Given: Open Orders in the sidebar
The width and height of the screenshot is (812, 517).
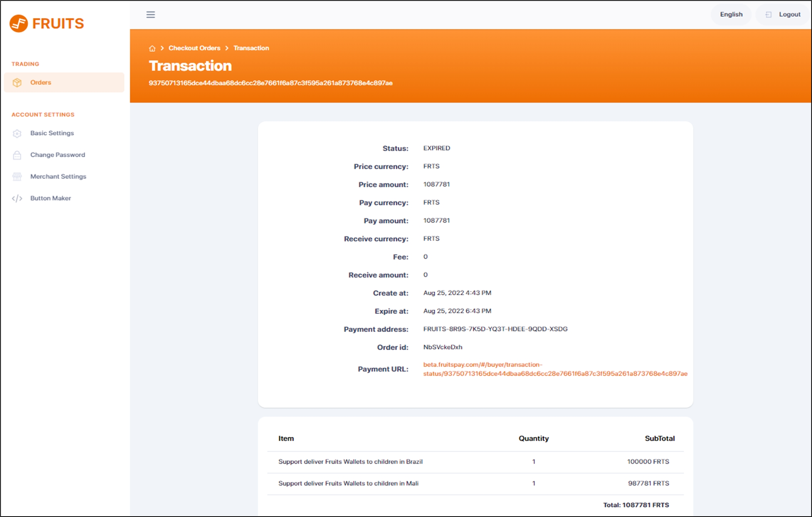Looking at the screenshot, I should (40, 83).
